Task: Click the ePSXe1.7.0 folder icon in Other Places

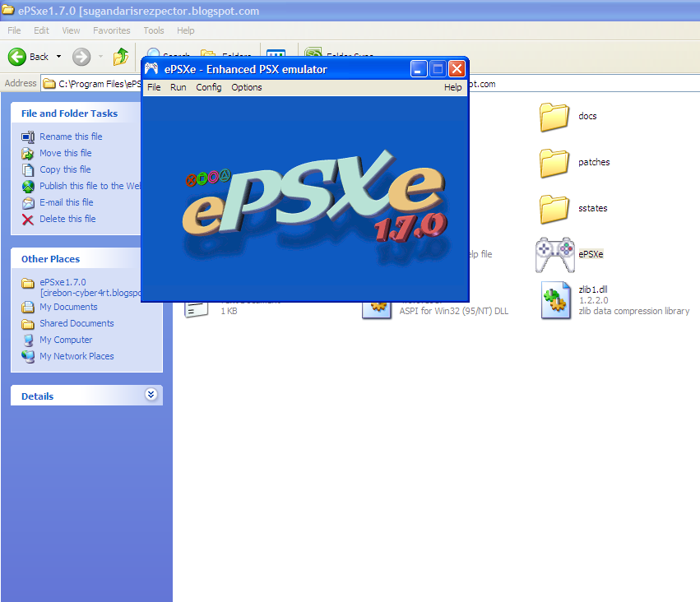Action: point(28,283)
